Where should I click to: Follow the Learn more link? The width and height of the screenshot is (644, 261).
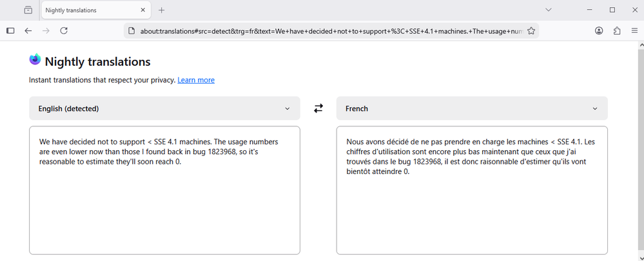(x=196, y=80)
